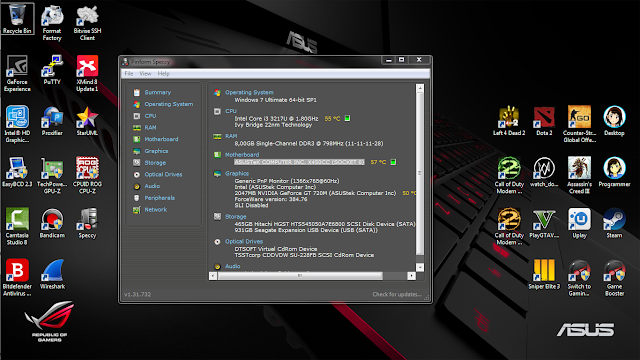640x360 pixels.
Task: Click the Graphics heading in summary
Action: pyautogui.click(x=237, y=173)
